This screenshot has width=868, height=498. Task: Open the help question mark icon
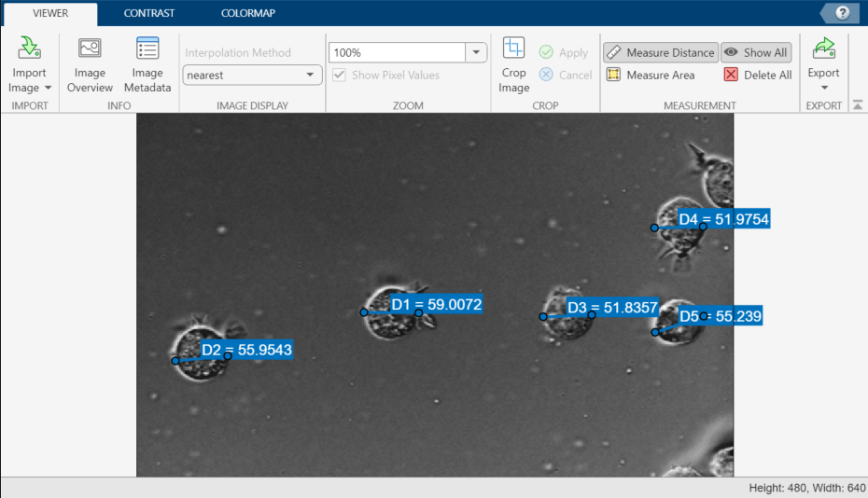pyautogui.click(x=842, y=13)
